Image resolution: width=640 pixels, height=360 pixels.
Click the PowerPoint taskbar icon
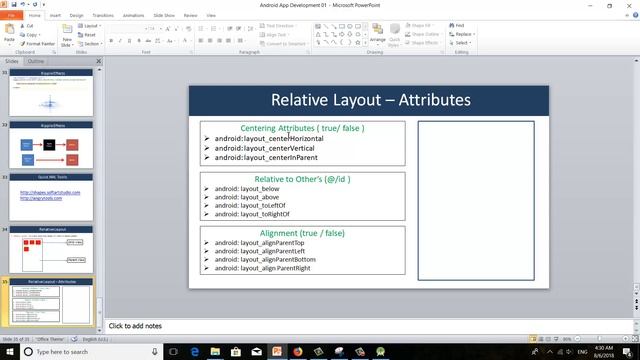(x=277, y=351)
